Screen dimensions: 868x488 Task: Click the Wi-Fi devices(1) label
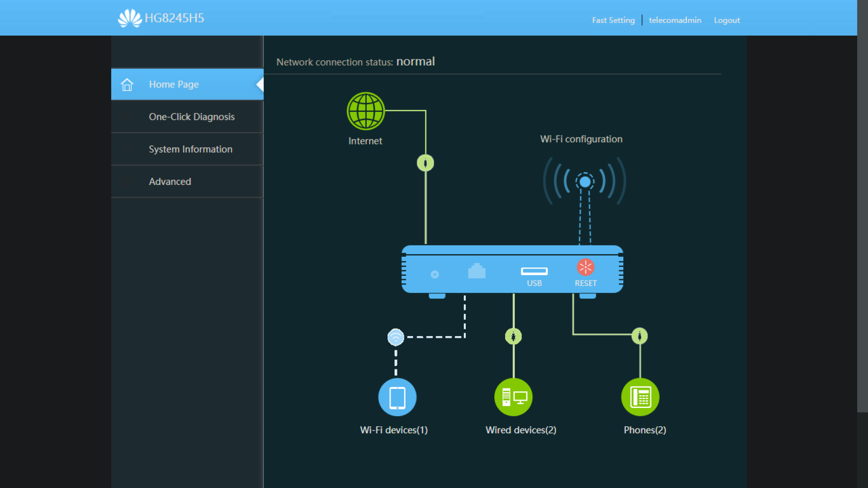point(393,430)
